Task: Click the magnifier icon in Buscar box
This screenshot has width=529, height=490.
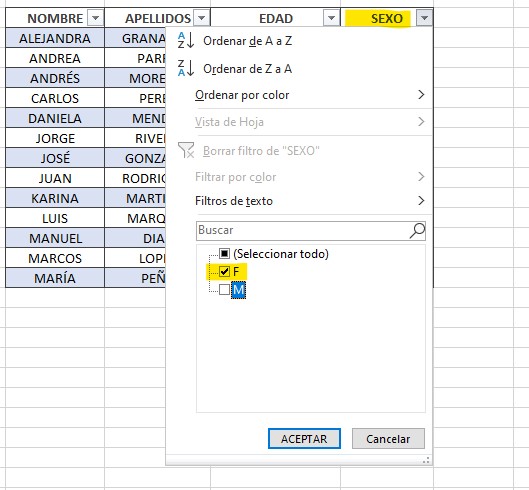Action: pos(417,231)
